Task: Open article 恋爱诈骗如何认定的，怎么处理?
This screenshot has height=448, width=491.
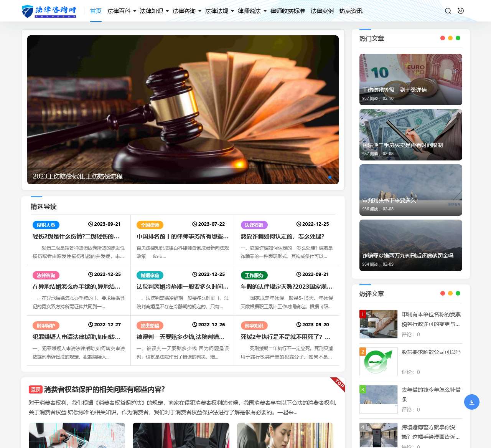Action: click(x=282, y=236)
